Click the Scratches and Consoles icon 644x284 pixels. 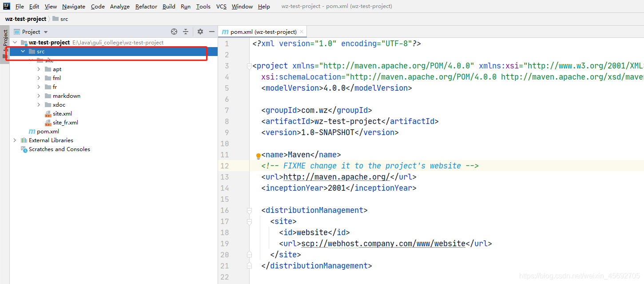(24, 149)
